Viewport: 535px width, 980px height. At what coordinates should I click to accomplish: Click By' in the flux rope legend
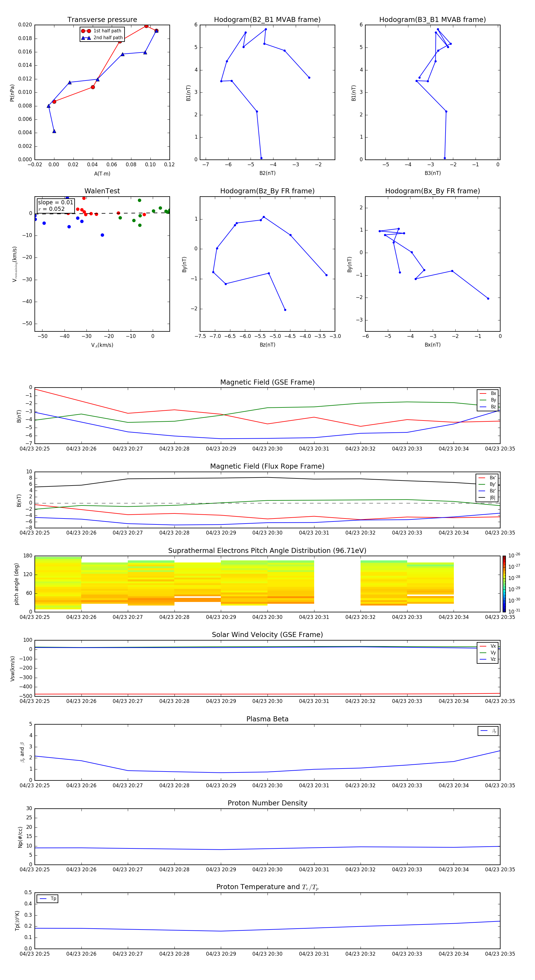coord(487,484)
